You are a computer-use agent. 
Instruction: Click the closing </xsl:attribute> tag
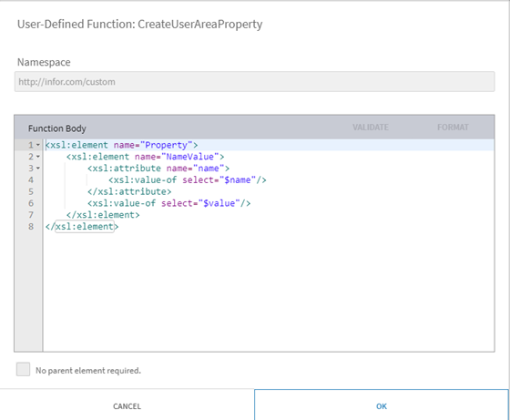click(129, 191)
